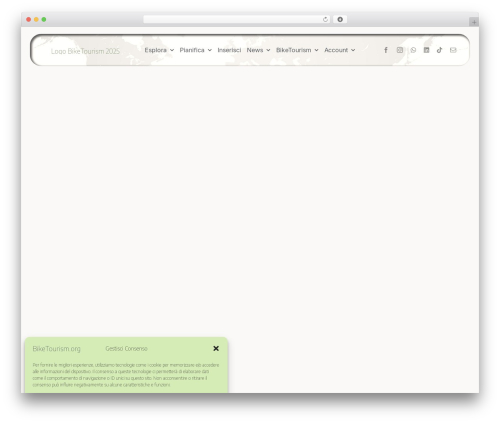Screen dimensions: 500x423
Task: Click the BikeTourism.org label in the banner
Action: point(57,349)
